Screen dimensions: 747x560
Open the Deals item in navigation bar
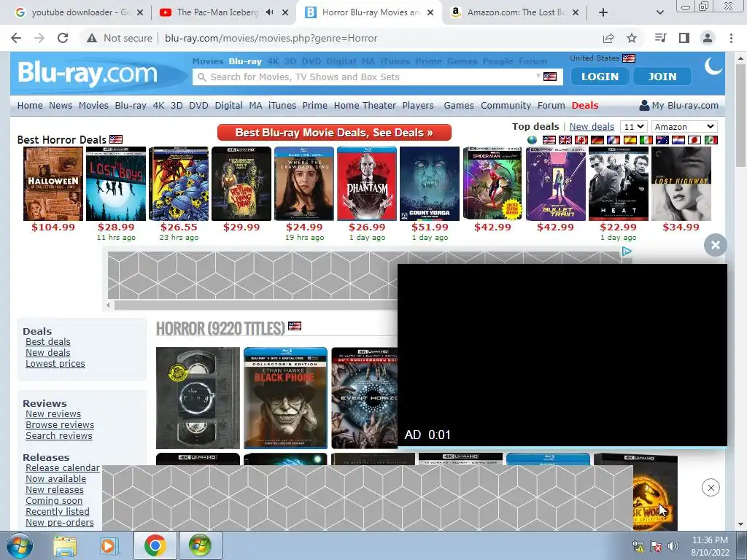tap(585, 105)
